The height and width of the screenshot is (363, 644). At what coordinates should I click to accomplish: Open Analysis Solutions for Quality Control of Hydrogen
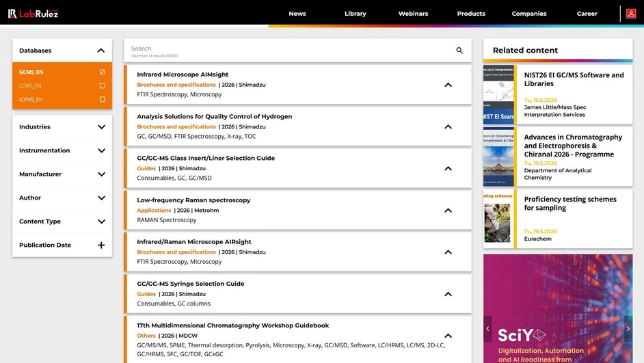point(215,116)
